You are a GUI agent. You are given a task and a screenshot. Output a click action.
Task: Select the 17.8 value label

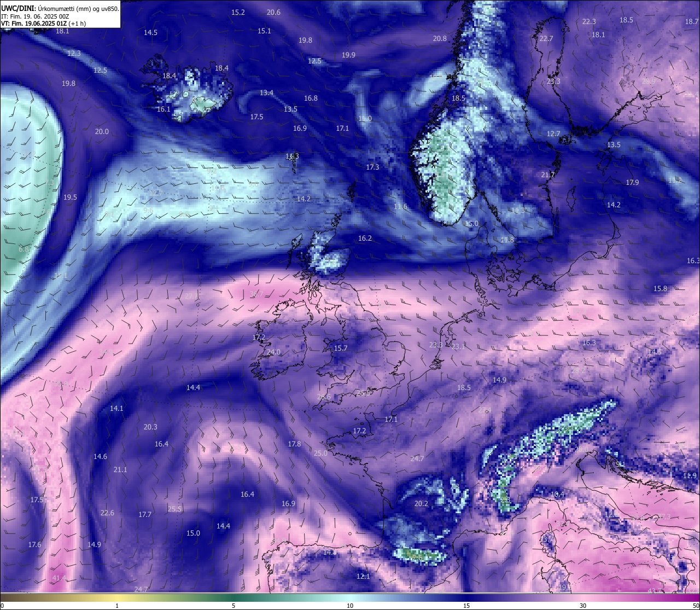pos(294,444)
